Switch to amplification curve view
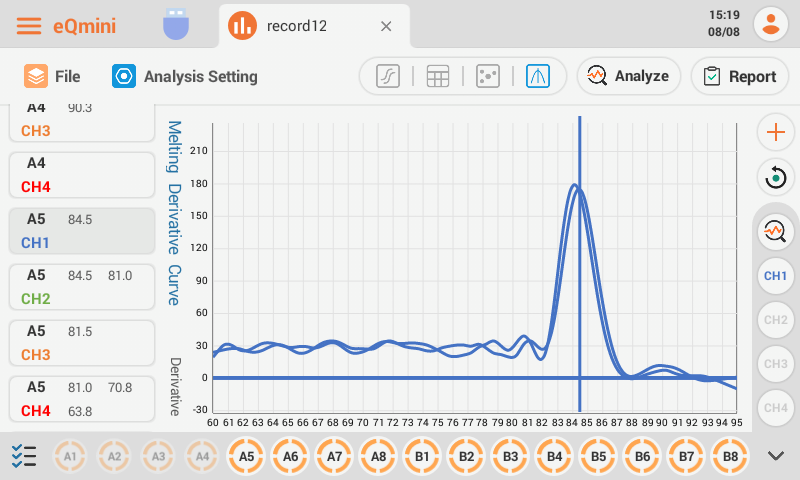 (x=388, y=76)
